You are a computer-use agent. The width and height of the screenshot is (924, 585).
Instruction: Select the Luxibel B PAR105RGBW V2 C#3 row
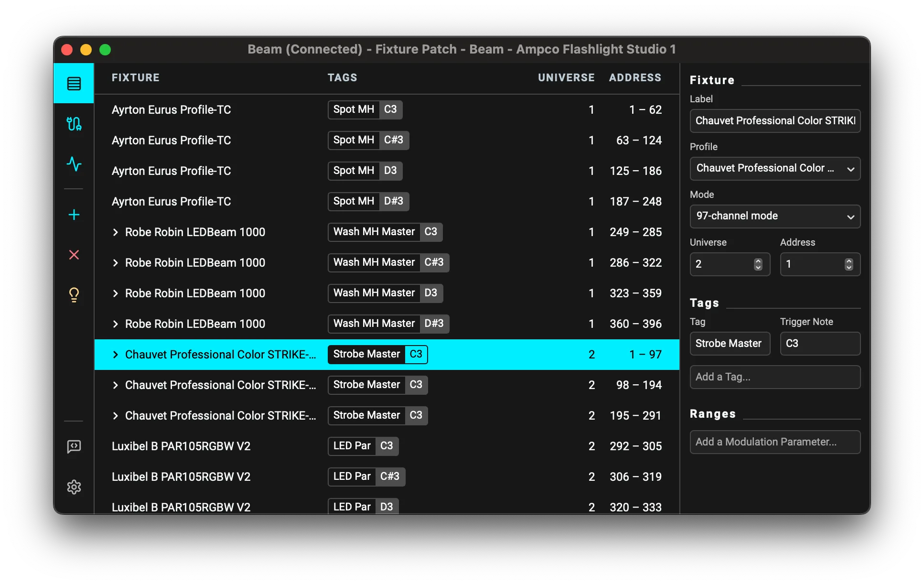(x=181, y=477)
